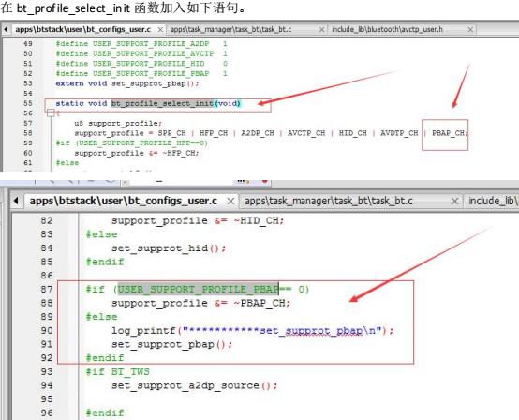Image resolution: width=519 pixels, height=420 pixels.
Task: Close the avctp_user.h tab
Action: [470, 30]
